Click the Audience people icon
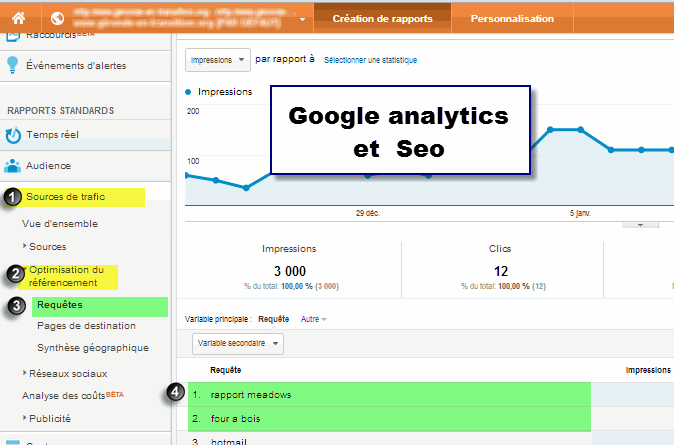 (12, 166)
